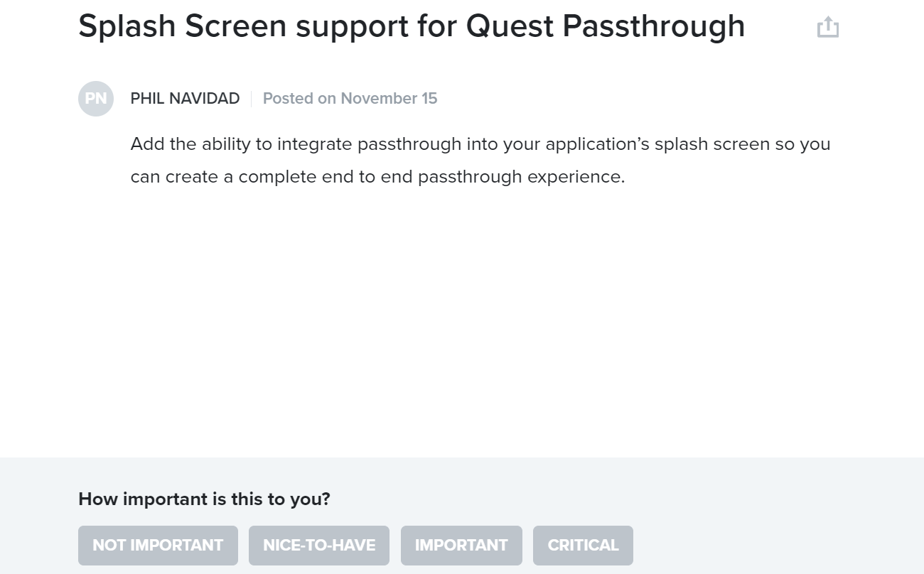
Task: Select the gray circular author badge
Action: tap(96, 98)
